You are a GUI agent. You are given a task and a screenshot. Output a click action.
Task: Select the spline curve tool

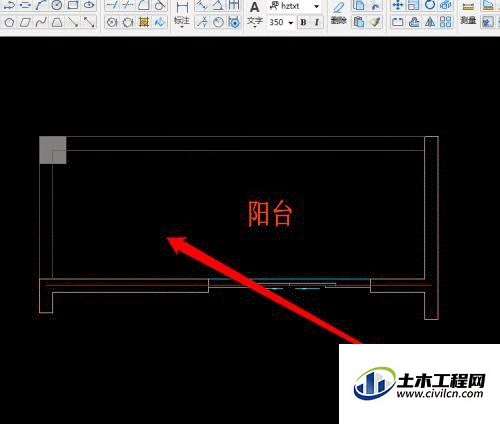[41, 22]
